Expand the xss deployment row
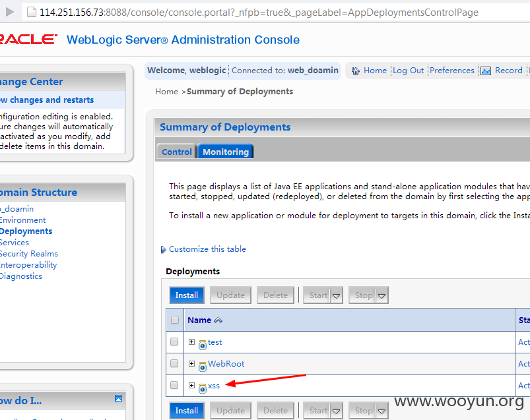530x420 pixels. 191,385
